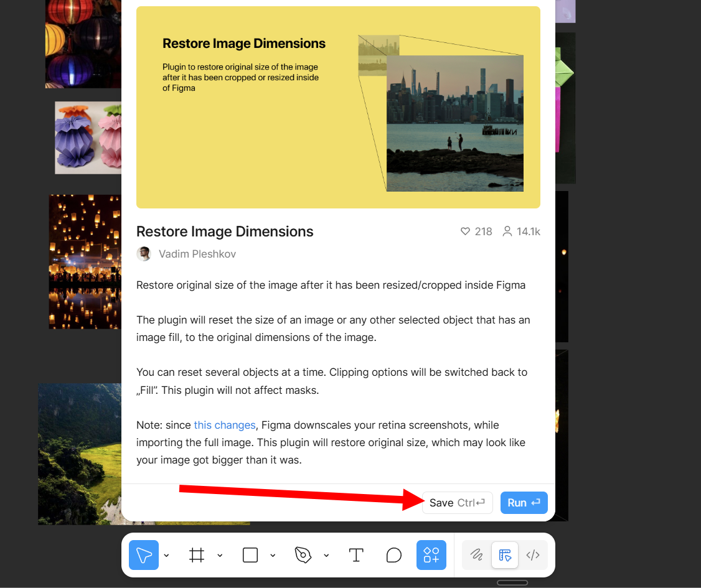Image resolution: width=701 pixels, height=588 pixels.
Task: Select the Rectangle shape tool
Action: pos(250,555)
